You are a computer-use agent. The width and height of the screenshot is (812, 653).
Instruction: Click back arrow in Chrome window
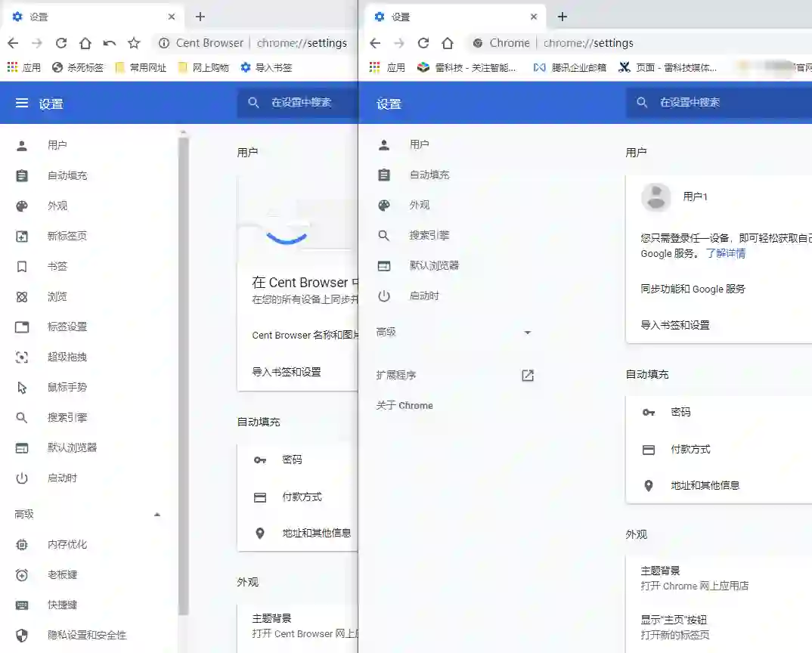(376, 43)
